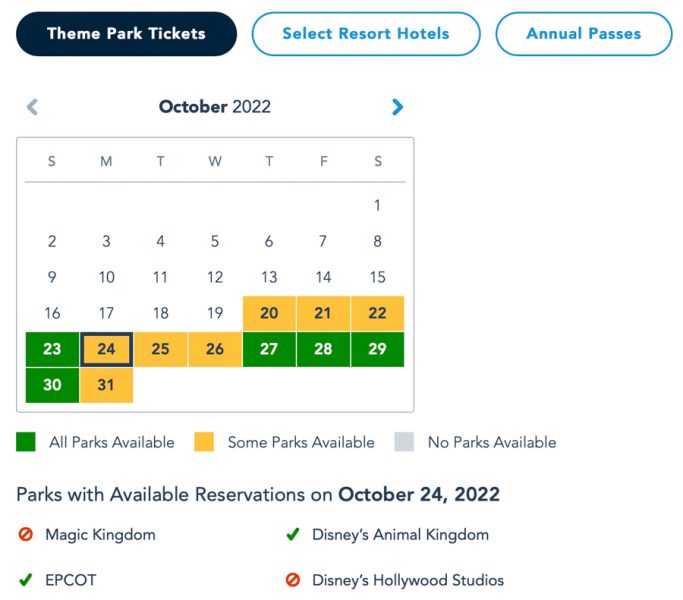Choose October 27 on the calendar

[x=269, y=350]
